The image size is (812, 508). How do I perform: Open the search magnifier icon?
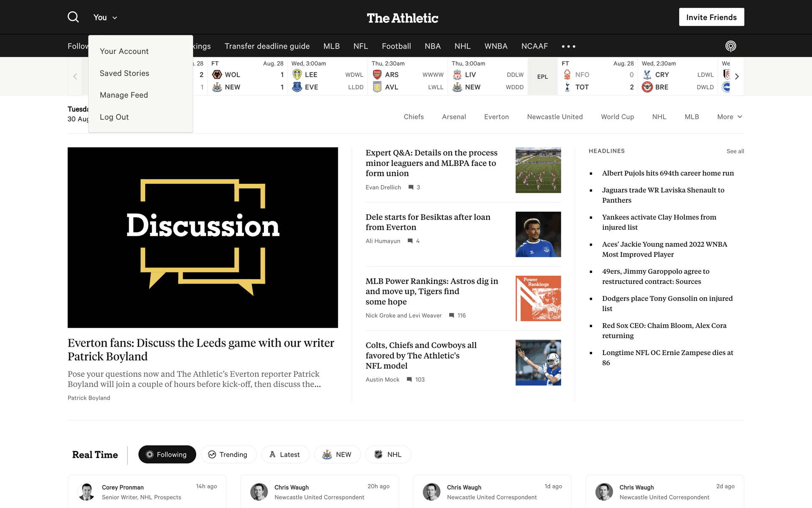[x=73, y=17]
